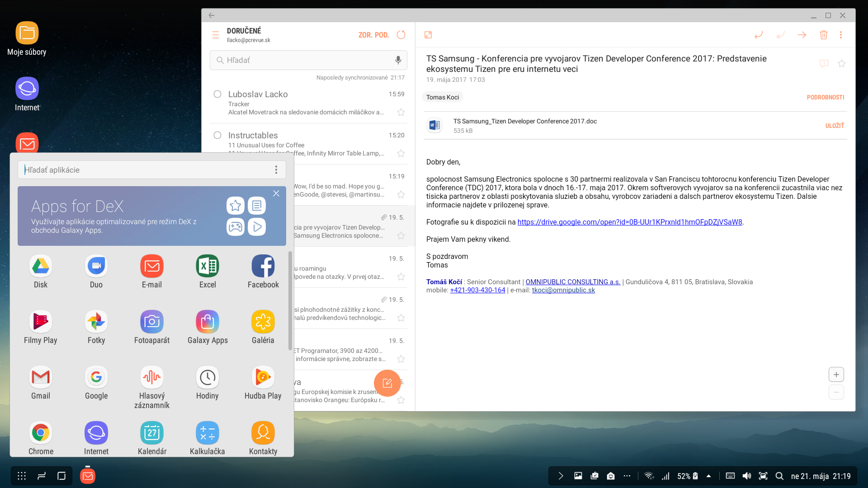Launch the Fotoaparát camera app
Screen dimensions: 868x488
point(152,327)
